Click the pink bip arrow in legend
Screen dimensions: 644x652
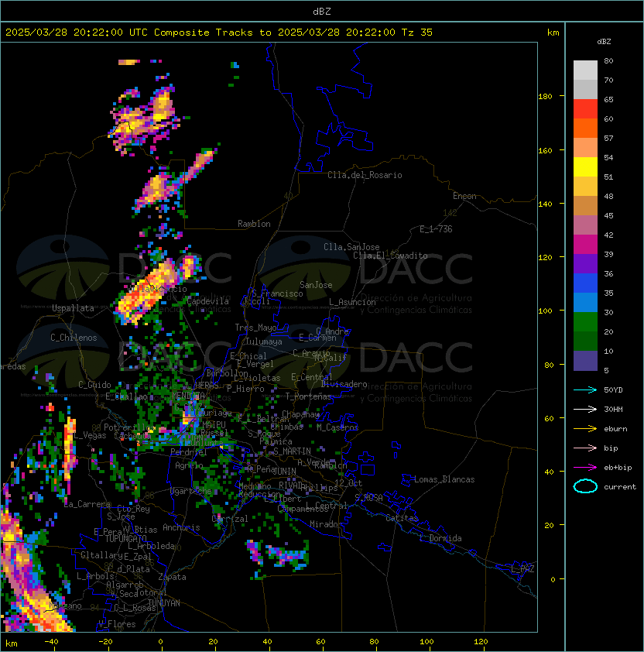(585, 448)
